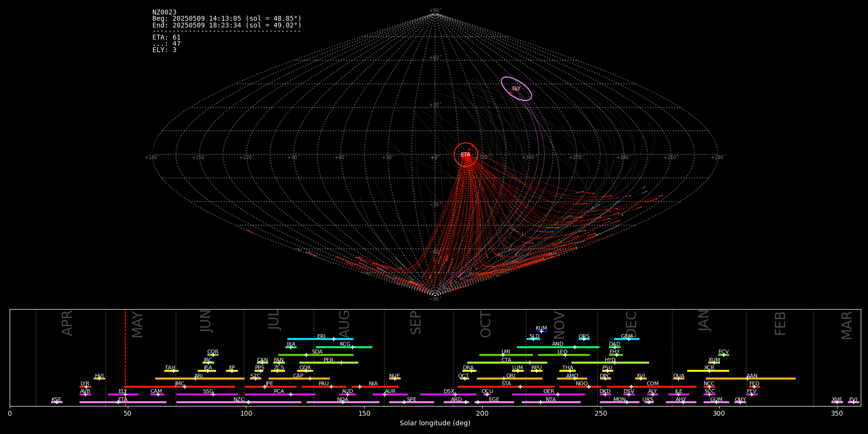Click the EVI shower label
The height and width of the screenshot is (434, 868).
click(x=853, y=400)
